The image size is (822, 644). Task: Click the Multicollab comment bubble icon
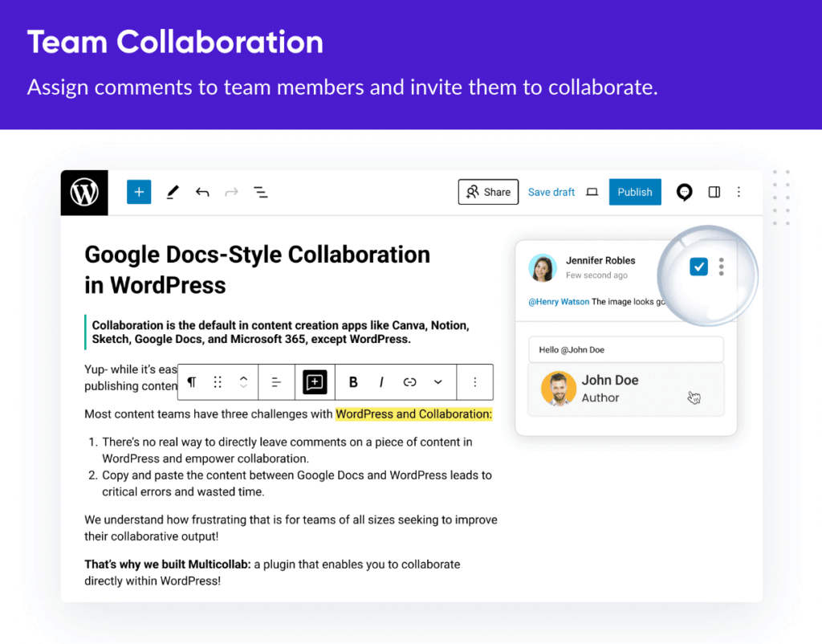pyautogui.click(x=684, y=192)
